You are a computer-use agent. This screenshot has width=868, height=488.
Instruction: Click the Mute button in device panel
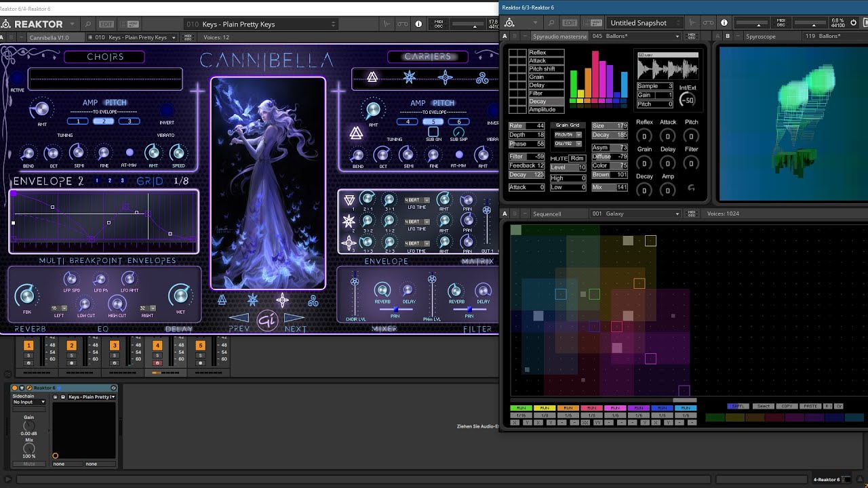(x=29, y=464)
